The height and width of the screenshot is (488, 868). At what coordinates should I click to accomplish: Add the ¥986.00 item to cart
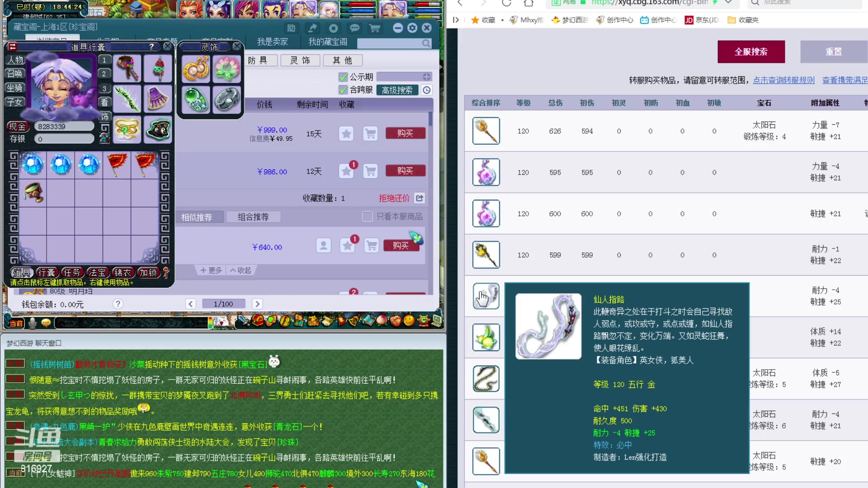coord(370,171)
